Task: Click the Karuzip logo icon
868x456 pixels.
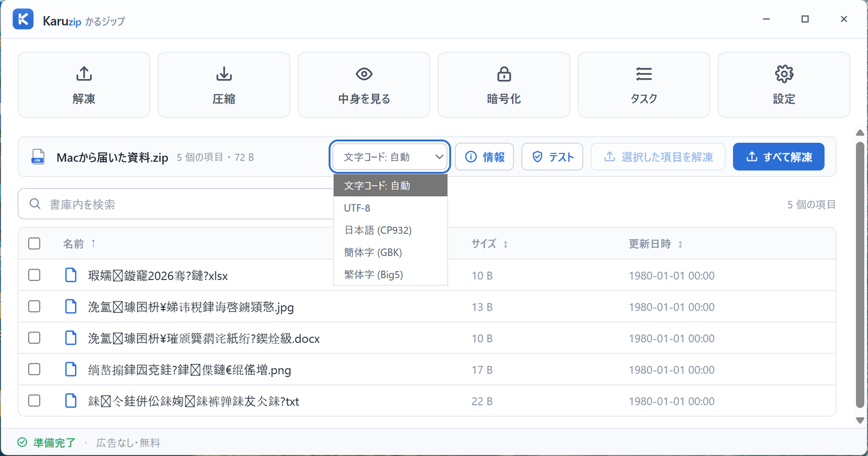Action: 23,20
